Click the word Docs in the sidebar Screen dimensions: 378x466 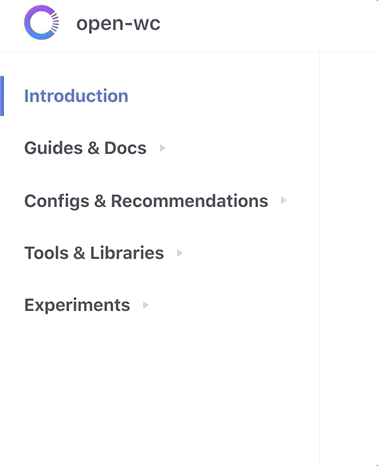125,148
